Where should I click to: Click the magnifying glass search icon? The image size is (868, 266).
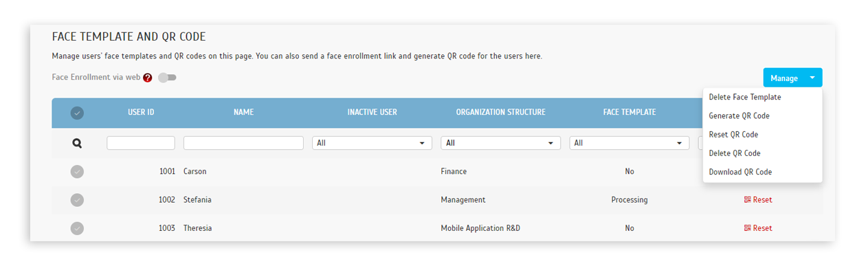point(77,143)
